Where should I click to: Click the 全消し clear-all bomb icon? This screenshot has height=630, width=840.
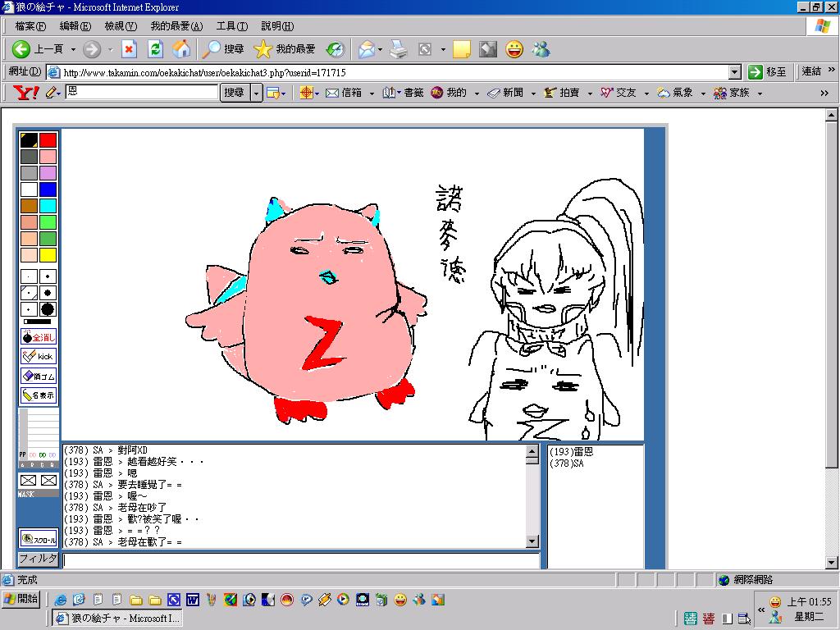click(39, 337)
